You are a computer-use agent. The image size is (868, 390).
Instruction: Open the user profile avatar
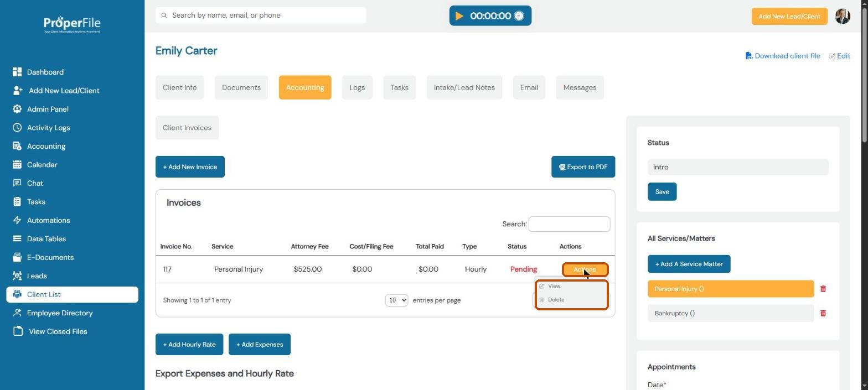tap(842, 16)
